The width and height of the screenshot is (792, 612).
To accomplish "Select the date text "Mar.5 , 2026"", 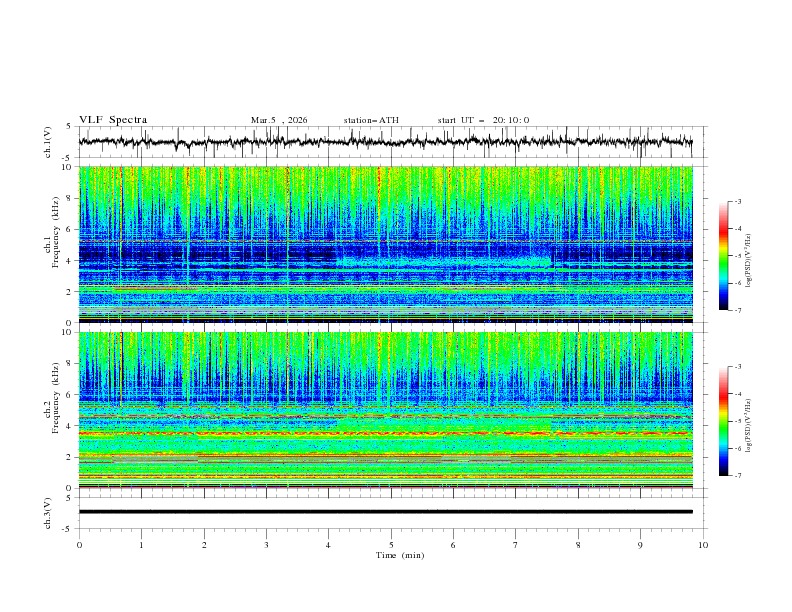I will (x=279, y=120).
